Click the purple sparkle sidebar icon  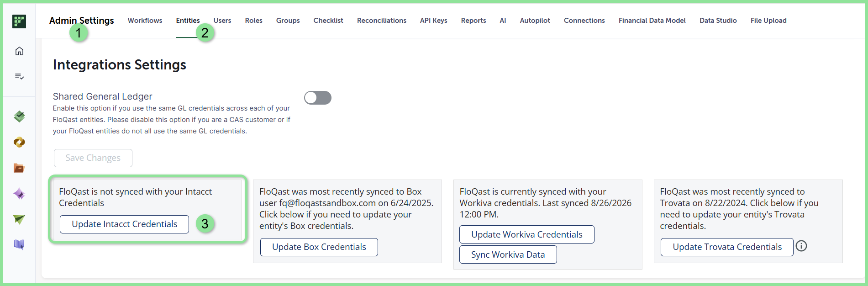(19, 194)
